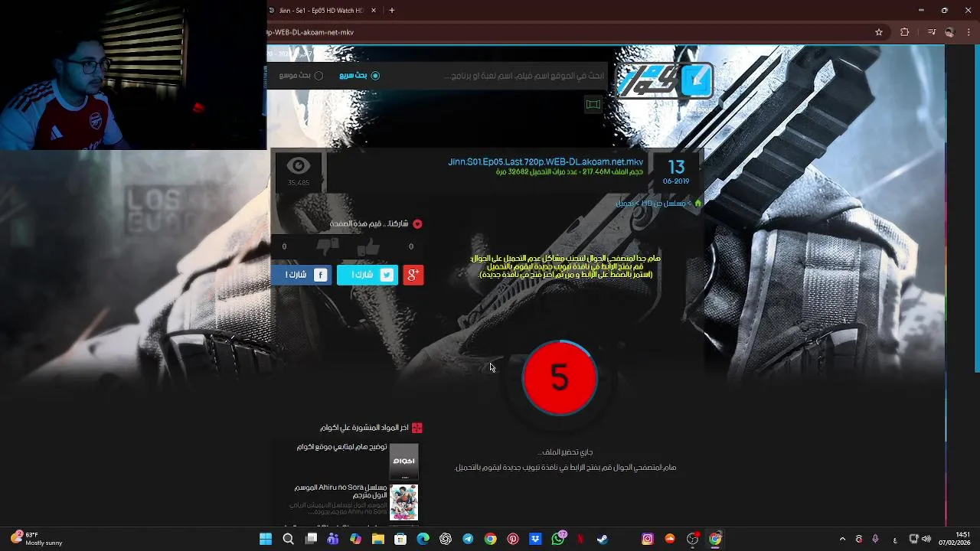
Task: Click the green home breadcrumb icon
Action: (x=697, y=204)
